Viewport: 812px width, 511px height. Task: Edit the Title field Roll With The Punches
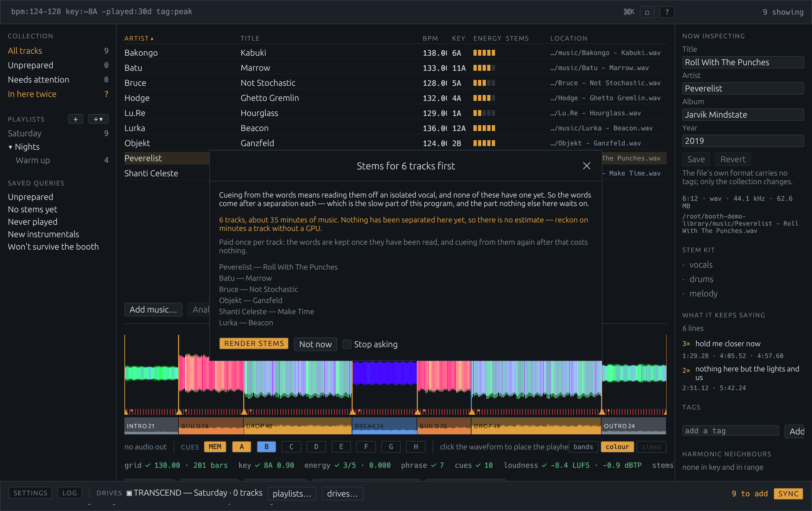point(743,62)
